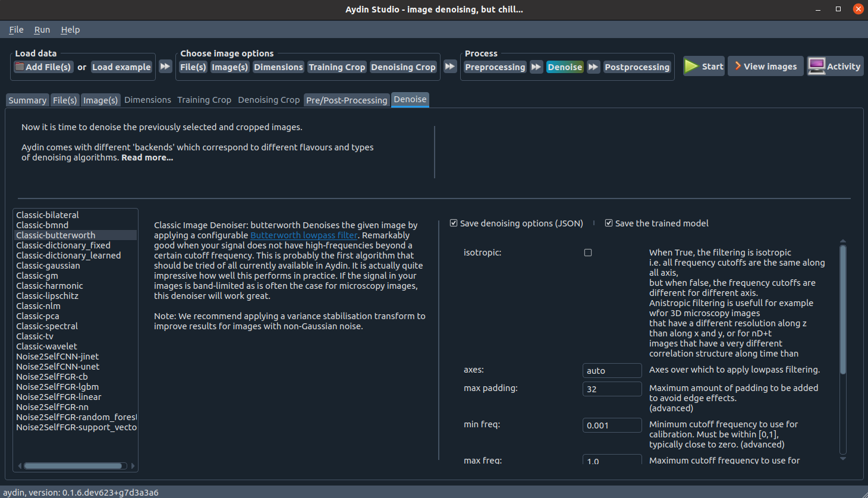Select Classic-nlm in the denoiser list
Viewport: 868px width, 498px height.
click(x=76, y=306)
